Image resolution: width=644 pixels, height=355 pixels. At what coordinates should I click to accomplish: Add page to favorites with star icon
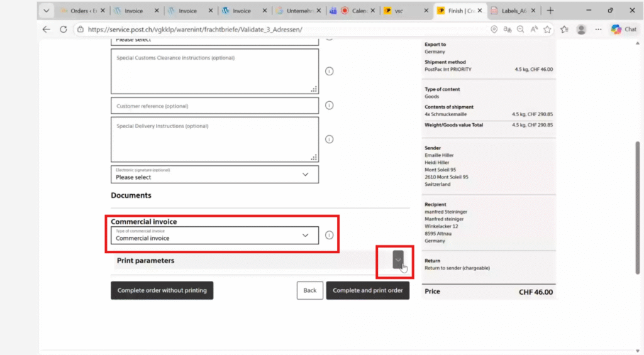click(x=547, y=30)
